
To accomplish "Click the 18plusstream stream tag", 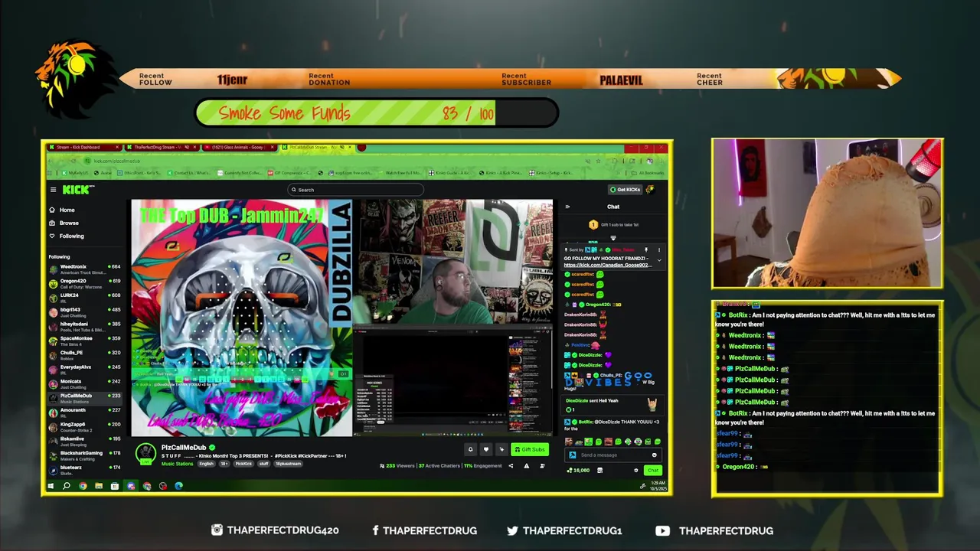I will click(289, 464).
